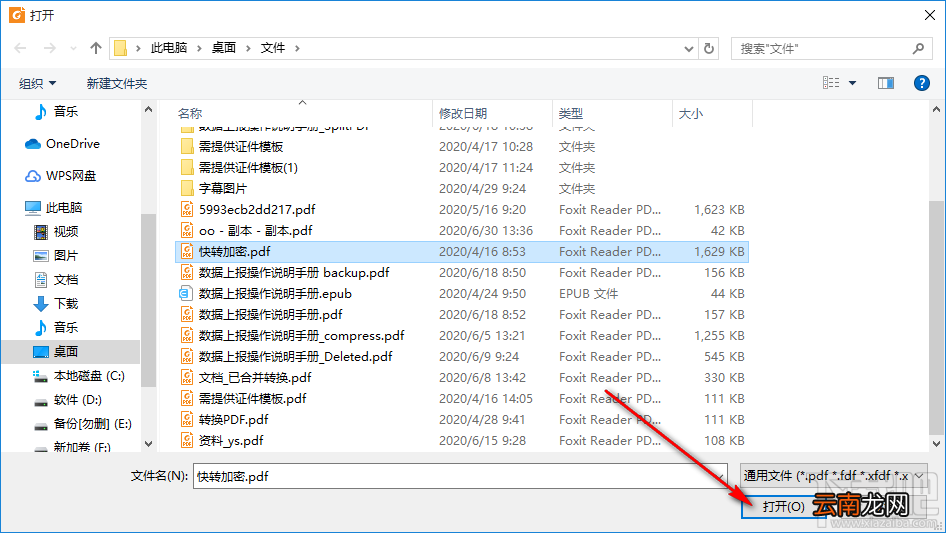Sort by 大小 column header
This screenshot has width=946, height=533.
[691, 113]
